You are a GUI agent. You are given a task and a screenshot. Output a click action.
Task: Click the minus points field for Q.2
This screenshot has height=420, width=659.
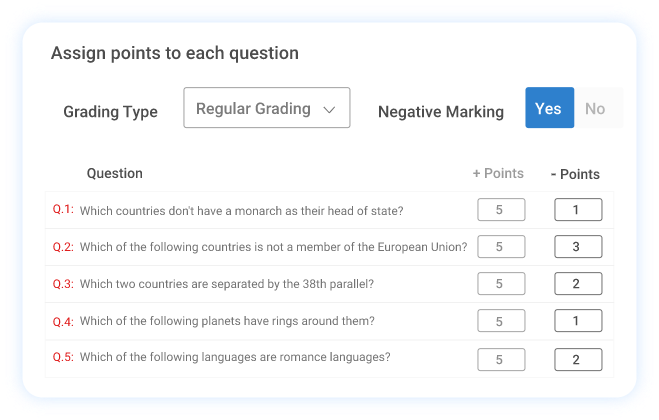(x=578, y=247)
